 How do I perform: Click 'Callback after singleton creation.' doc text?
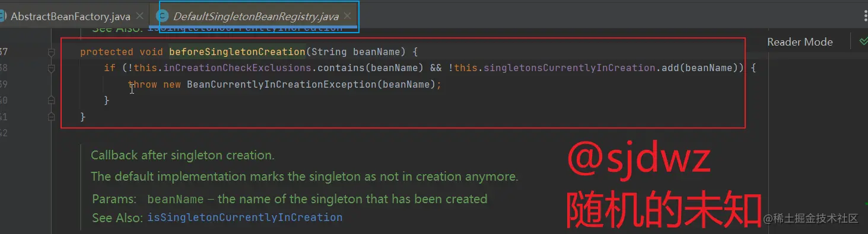[x=182, y=156]
